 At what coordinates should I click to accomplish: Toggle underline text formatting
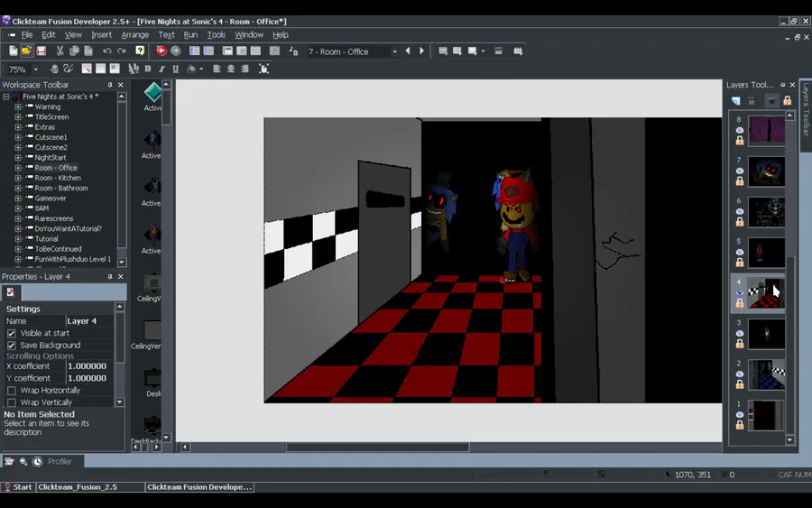(x=176, y=69)
